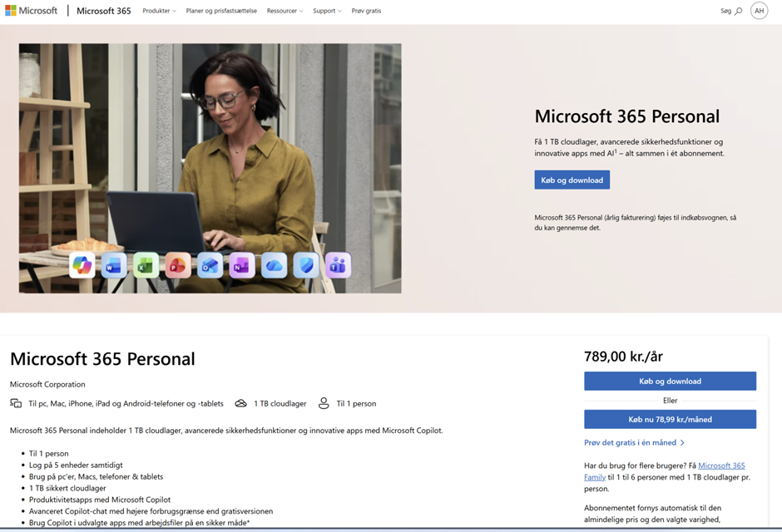Viewport: 782px width, 532px height.
Task: Expand the Support menu
Action: click(327, 11)
